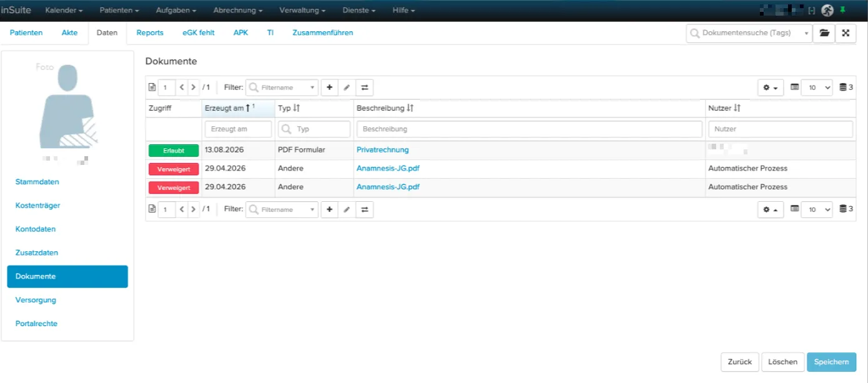
Task: Click the Nutzer column filter field
Action: tap(781, 129)
